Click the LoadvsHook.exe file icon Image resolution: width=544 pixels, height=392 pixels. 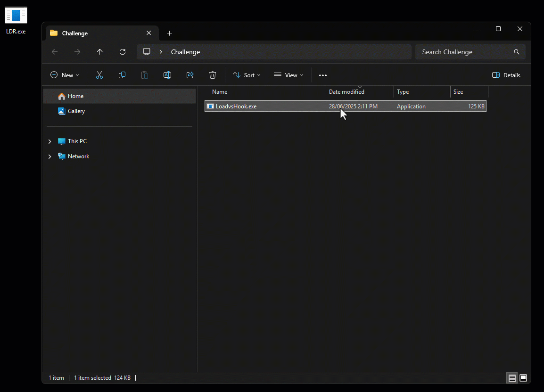pos(210,106)
